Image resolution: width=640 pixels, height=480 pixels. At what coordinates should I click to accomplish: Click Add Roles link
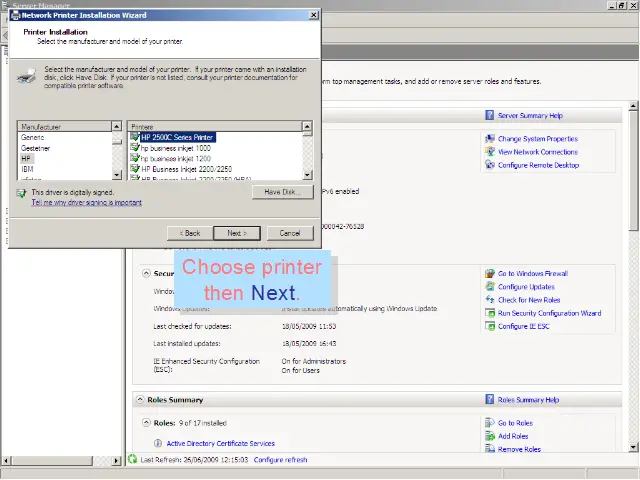pyautogui.click(x=513, y=436)
